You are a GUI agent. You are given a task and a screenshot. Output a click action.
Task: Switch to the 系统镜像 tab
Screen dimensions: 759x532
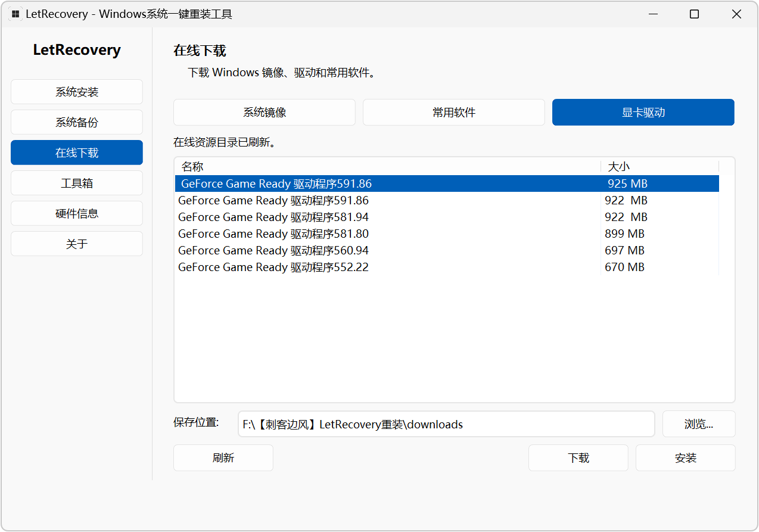265,112
